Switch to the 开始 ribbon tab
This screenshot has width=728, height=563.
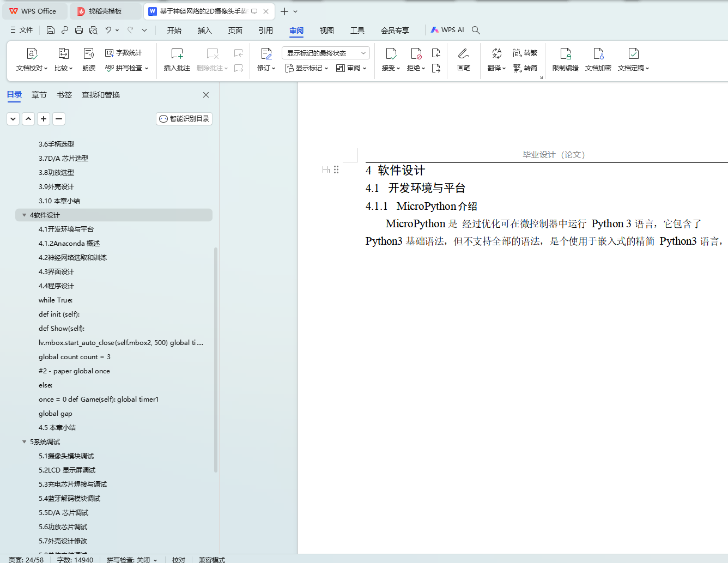click(x=174, y=30)
